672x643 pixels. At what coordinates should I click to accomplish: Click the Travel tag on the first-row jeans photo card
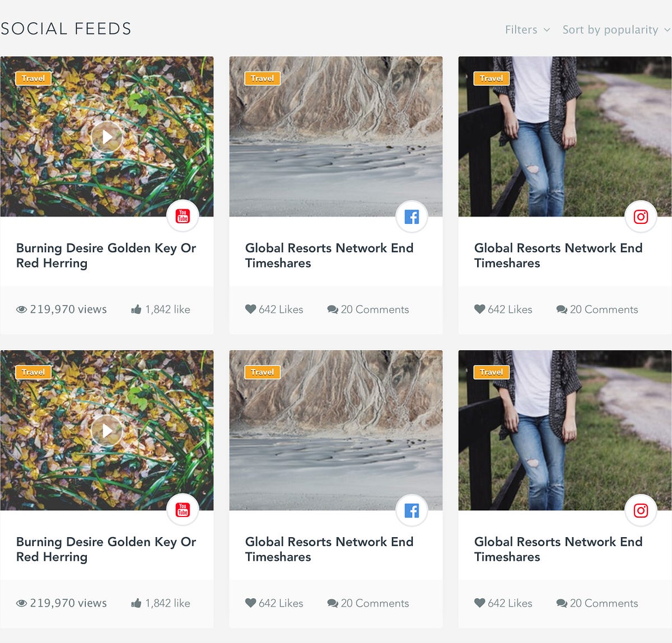click(492, 78)
